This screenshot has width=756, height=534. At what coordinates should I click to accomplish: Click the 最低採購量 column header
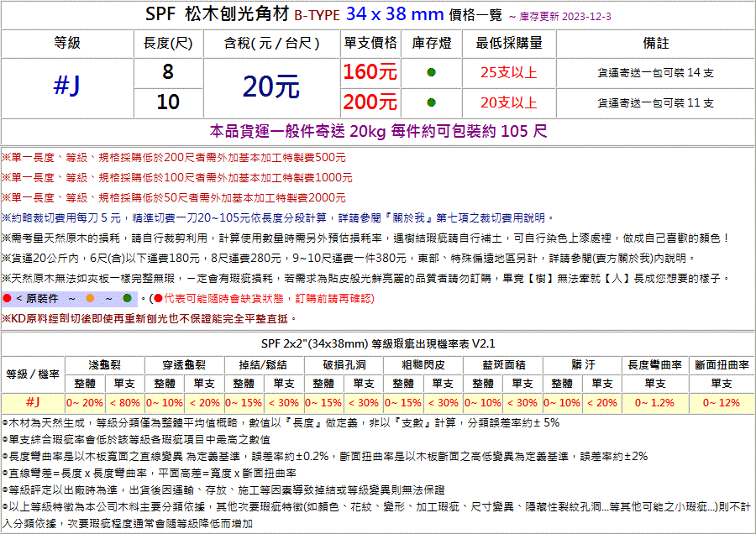(509, 44)
